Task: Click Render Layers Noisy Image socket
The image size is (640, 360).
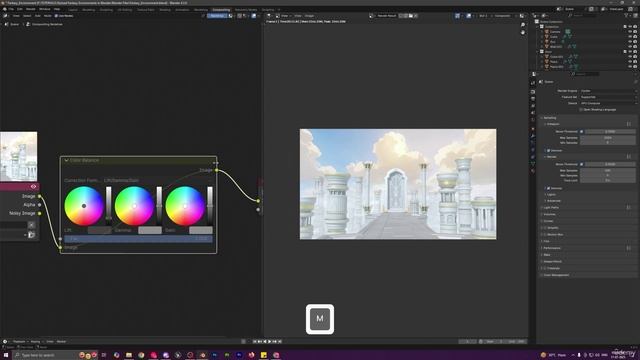Action: (40, 213)
